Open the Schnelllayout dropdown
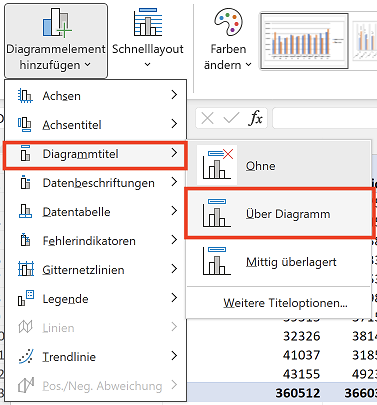Image resolution: width=377 pixels, height=405 pixels. point(148,39)
